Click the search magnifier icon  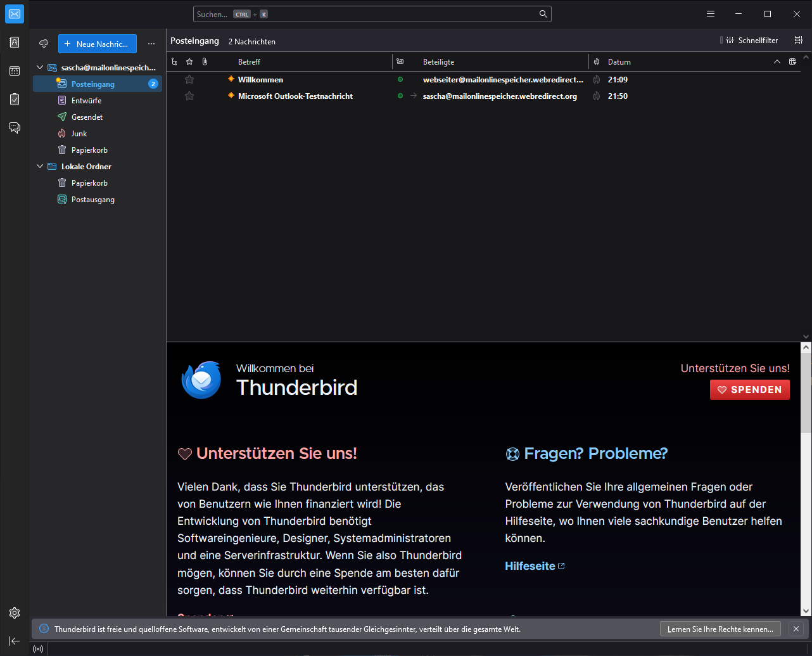(x=543, y=14)
